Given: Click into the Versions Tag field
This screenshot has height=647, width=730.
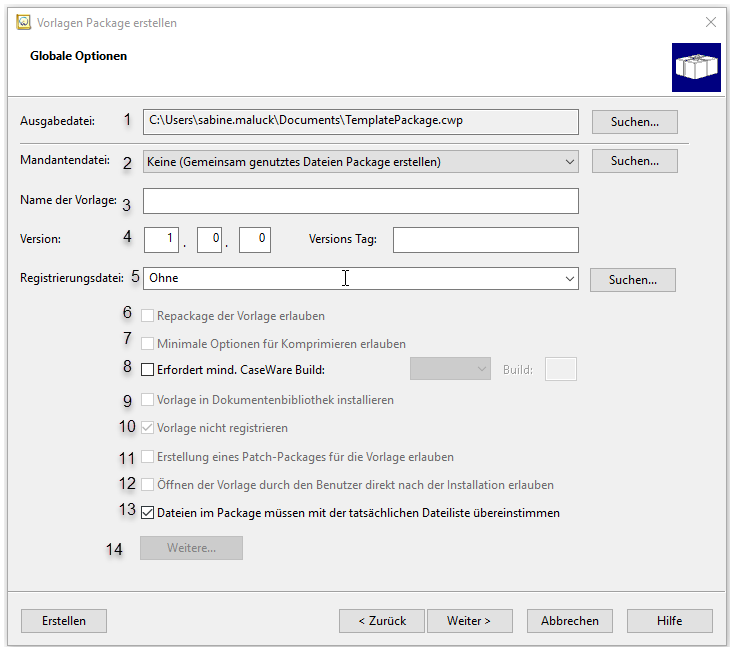Looking at the screenshot, I should (x=486, y=240).
